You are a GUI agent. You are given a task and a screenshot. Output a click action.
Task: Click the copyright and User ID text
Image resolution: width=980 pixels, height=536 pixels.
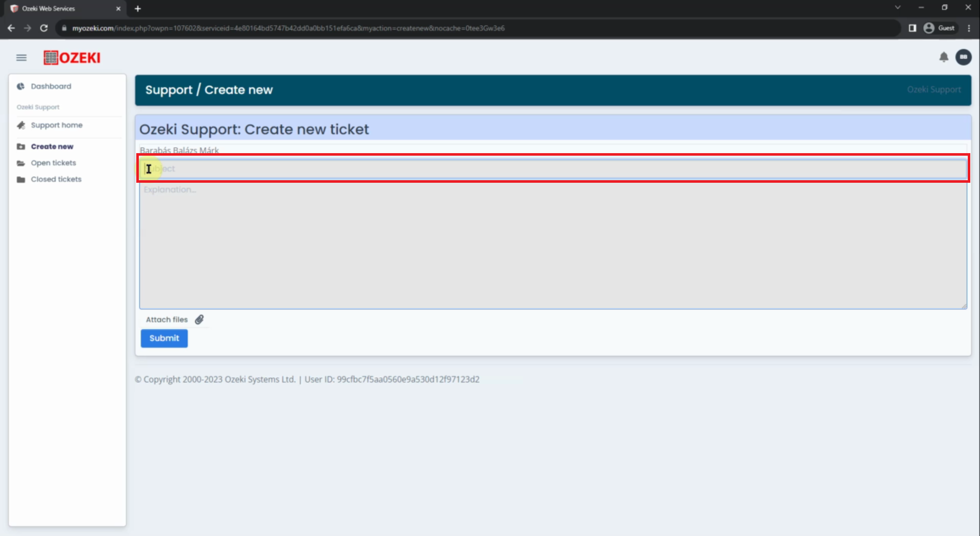coord(307,379)
